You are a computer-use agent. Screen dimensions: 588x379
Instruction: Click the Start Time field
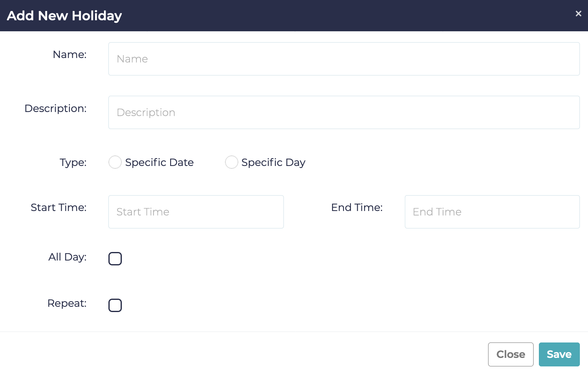click(196, 212)
